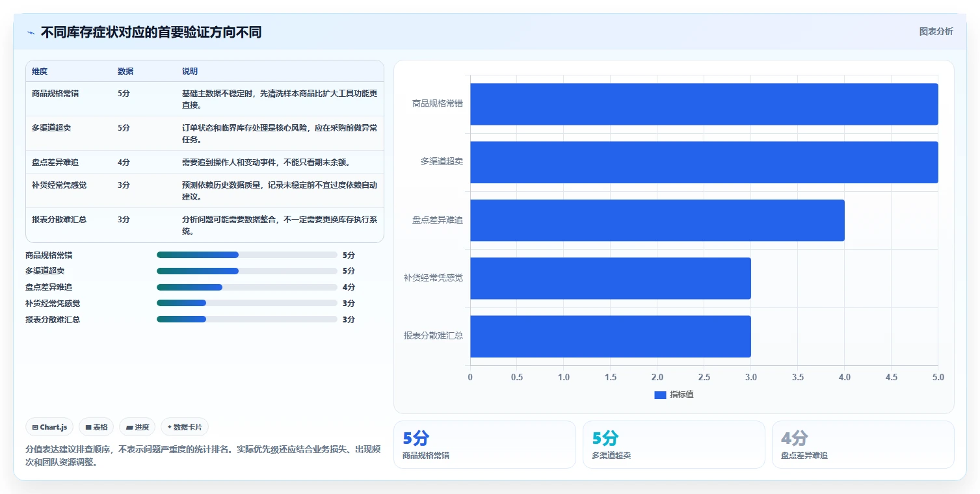This screenshot has width=980, height=494.
Task: Click the 盘点差异难追 progress bar
Action: (247, 287)
